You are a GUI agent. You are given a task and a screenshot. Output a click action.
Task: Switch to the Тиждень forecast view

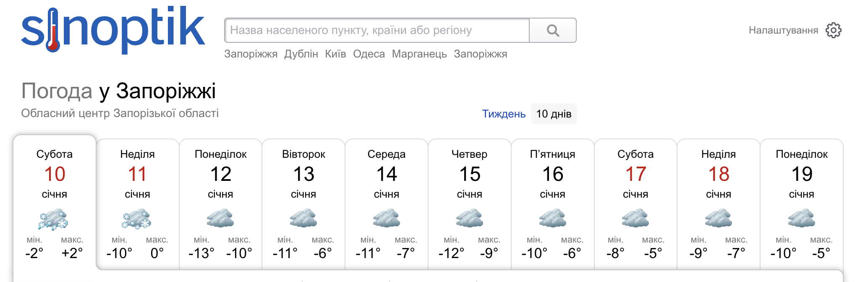click(504, 114)
